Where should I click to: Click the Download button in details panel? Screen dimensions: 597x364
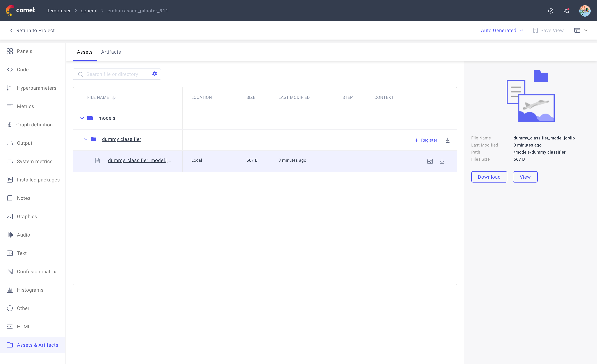click(489, 177)
